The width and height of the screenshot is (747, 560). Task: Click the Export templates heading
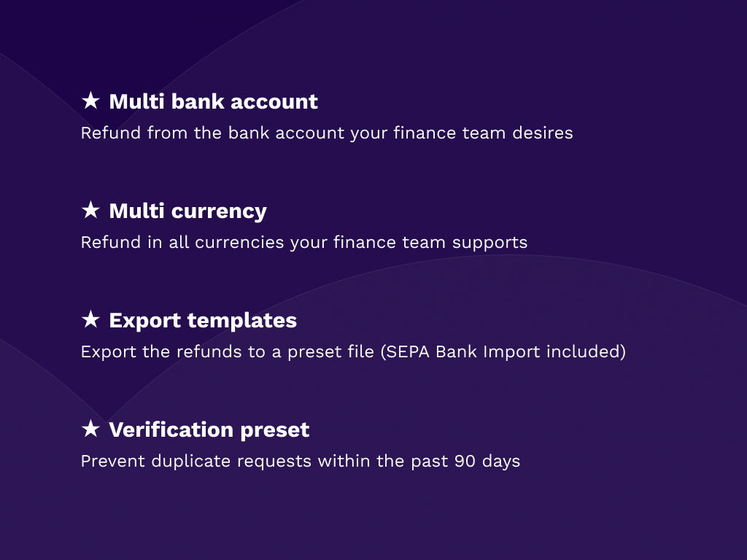pyautogui.click(x=203, y=320)
